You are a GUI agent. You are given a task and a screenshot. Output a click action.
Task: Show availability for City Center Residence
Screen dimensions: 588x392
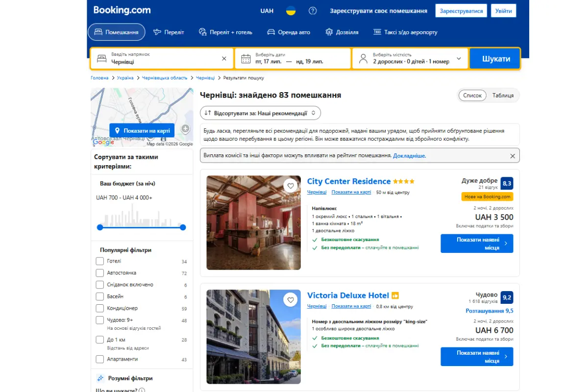pyautogui.click(x=477, y=244)
